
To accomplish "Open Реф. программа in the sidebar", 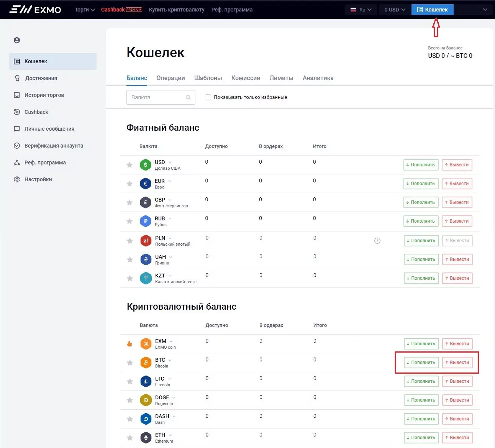I will click(x=53, y=162).
